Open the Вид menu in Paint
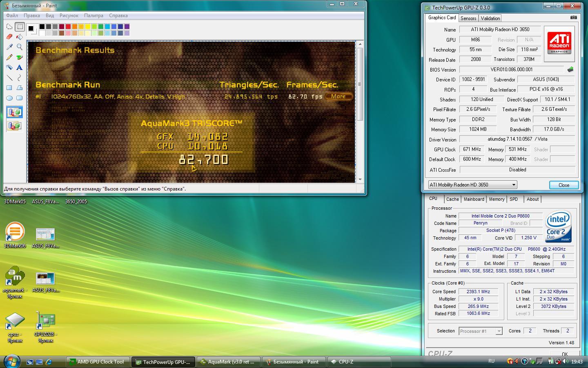This screenshot has height=368, width=588. pyautogui.click(x=50, y=16)
